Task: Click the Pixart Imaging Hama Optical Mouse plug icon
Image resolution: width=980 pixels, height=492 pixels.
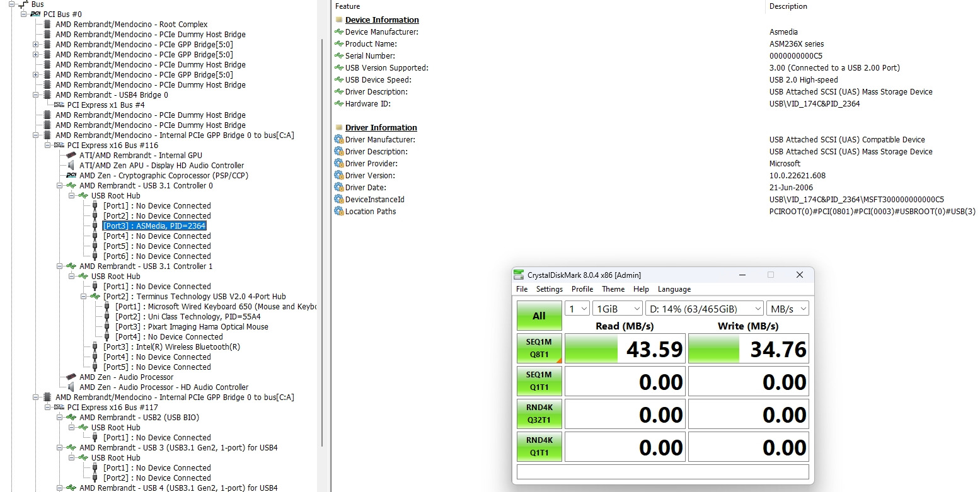Action: pyautogui.click(x=107, y=327)
